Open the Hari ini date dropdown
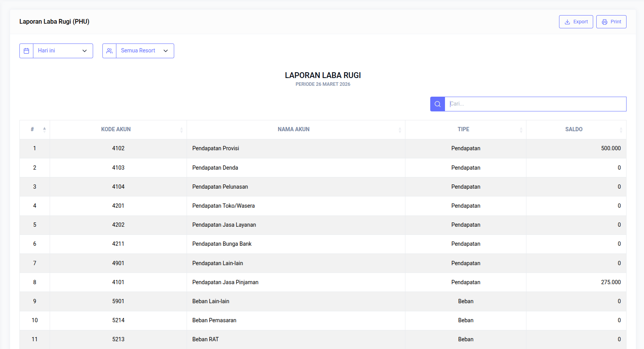The width and height of the screenshot is (644, 349). coord(62,51)
